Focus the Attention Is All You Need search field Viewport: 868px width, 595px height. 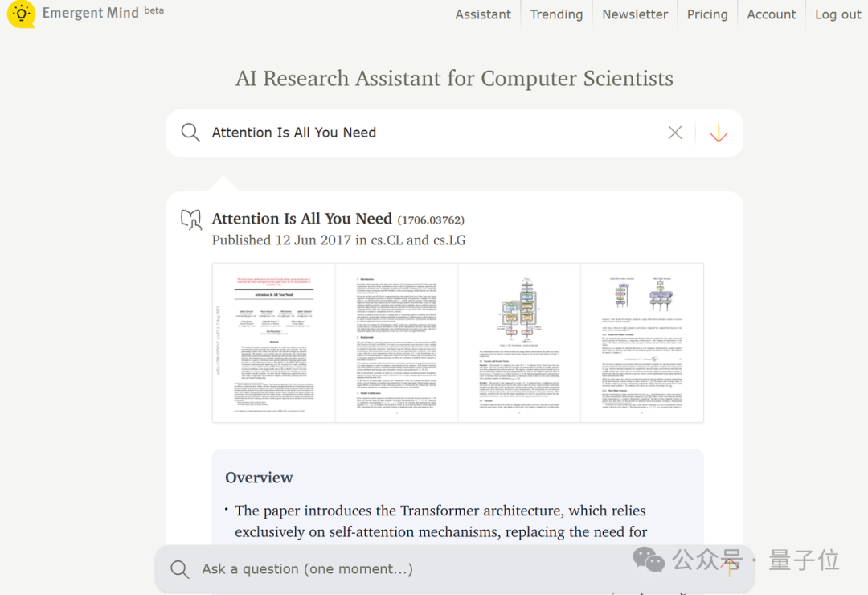point(434,133)
